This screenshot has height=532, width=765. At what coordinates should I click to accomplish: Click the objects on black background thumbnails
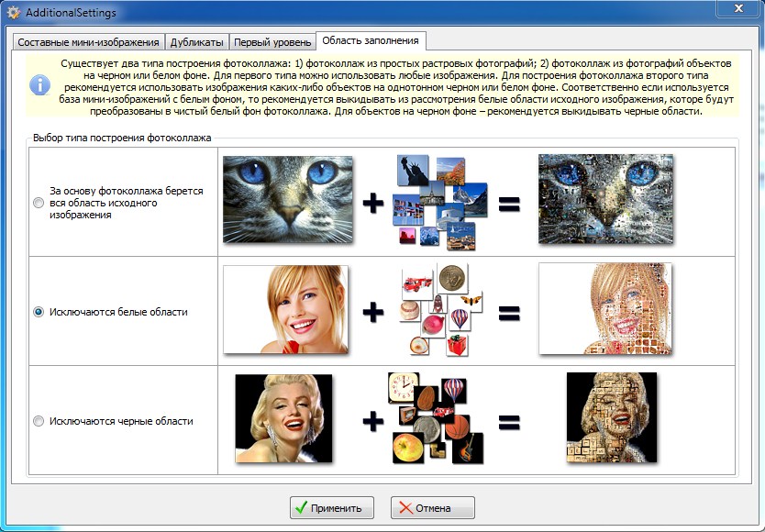[438, 418]
